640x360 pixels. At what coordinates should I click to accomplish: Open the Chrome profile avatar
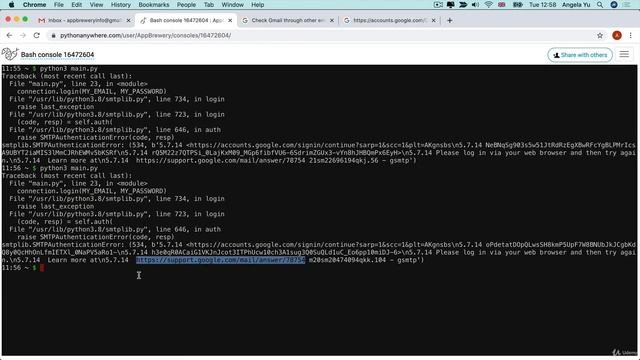coord(617,36)
